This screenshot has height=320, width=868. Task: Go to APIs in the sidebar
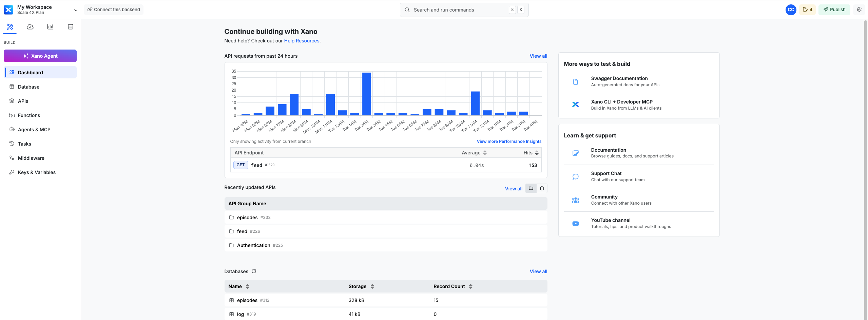(40, 101)
